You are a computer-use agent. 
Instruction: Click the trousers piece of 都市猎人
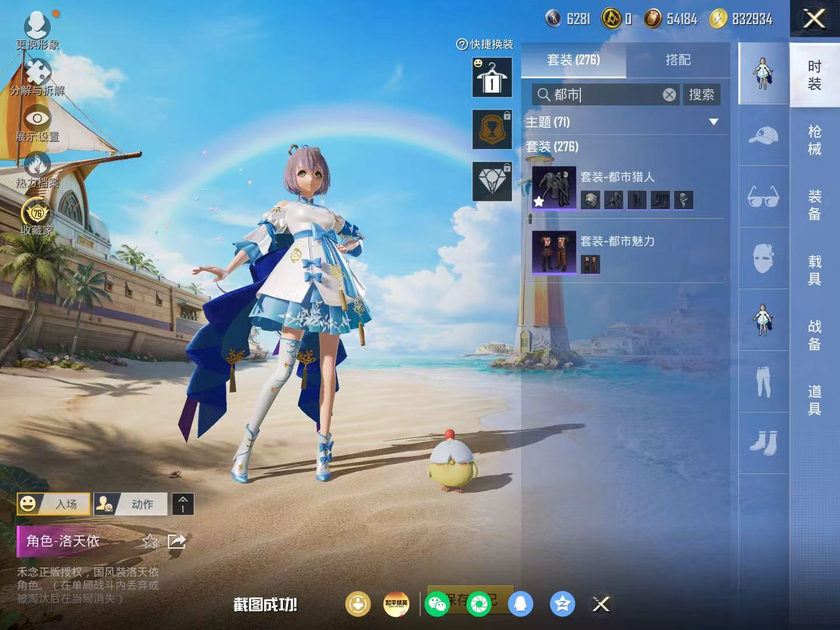(637, 200)
